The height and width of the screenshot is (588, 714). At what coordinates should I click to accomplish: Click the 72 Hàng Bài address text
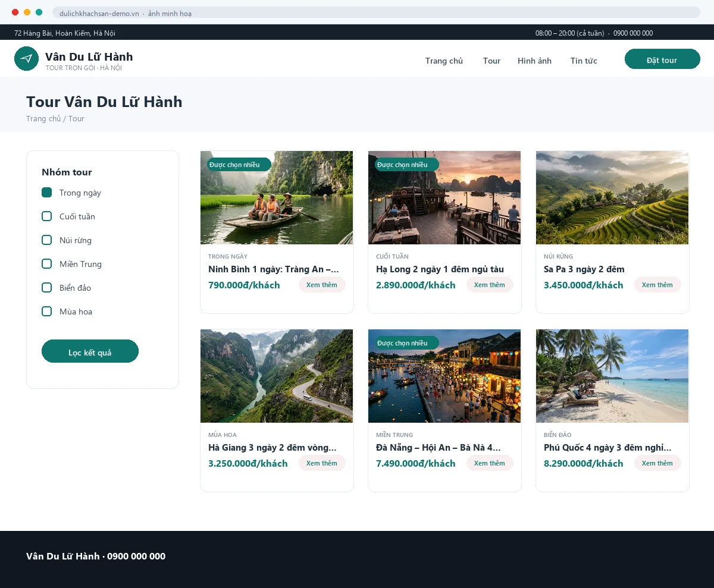[x=65, y=33]
